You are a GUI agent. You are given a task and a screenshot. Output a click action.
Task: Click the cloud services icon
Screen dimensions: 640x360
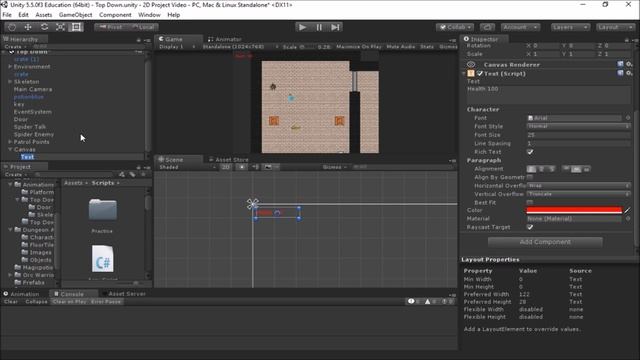487,27
